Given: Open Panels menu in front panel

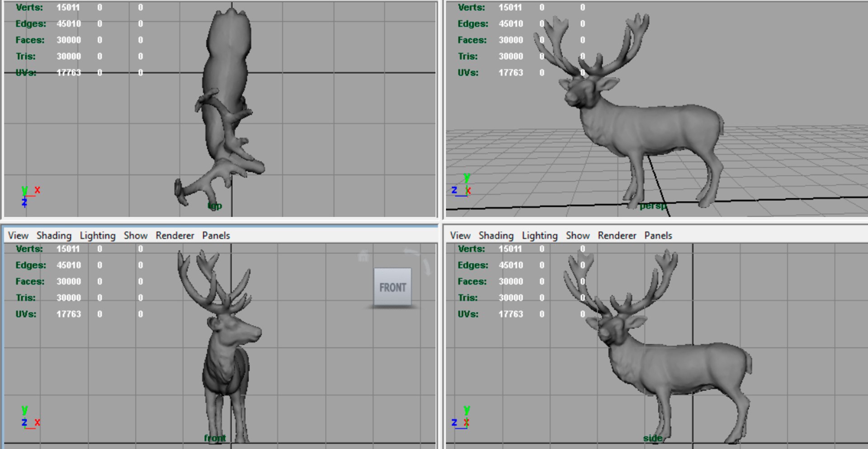Looking at the screenshot, I should click(x=216, y=236).
